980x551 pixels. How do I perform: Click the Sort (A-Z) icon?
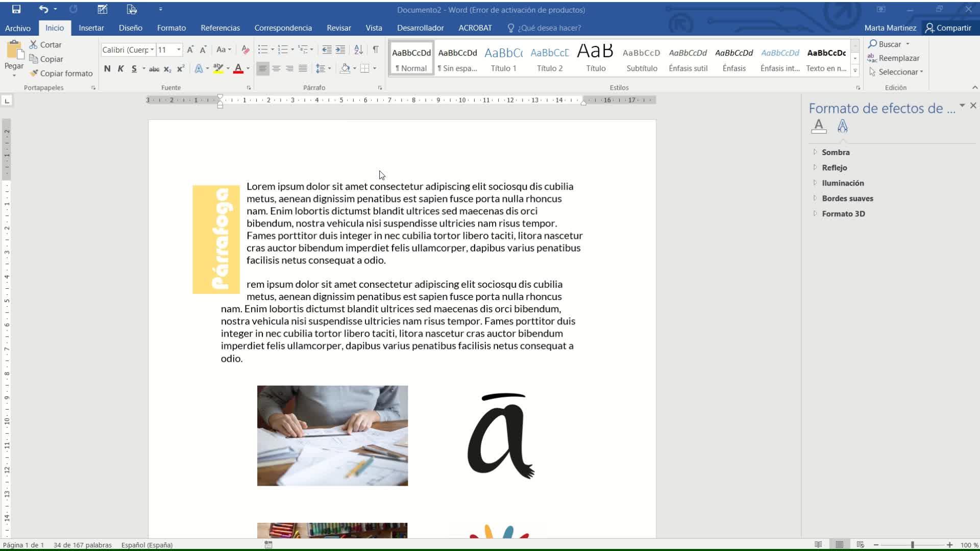pyautogui.click(x=358, y=49)
